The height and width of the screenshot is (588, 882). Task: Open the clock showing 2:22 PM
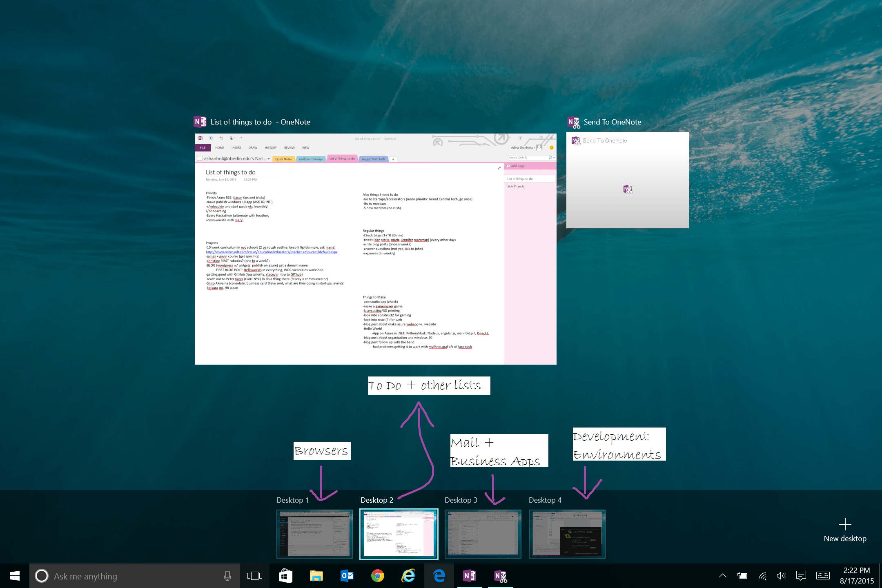tap(857, 576)
